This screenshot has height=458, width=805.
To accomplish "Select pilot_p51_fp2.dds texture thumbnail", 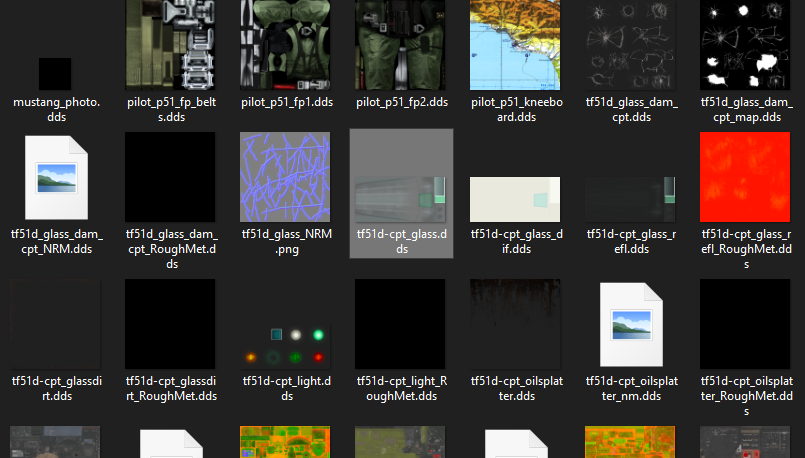I will 400,45.
